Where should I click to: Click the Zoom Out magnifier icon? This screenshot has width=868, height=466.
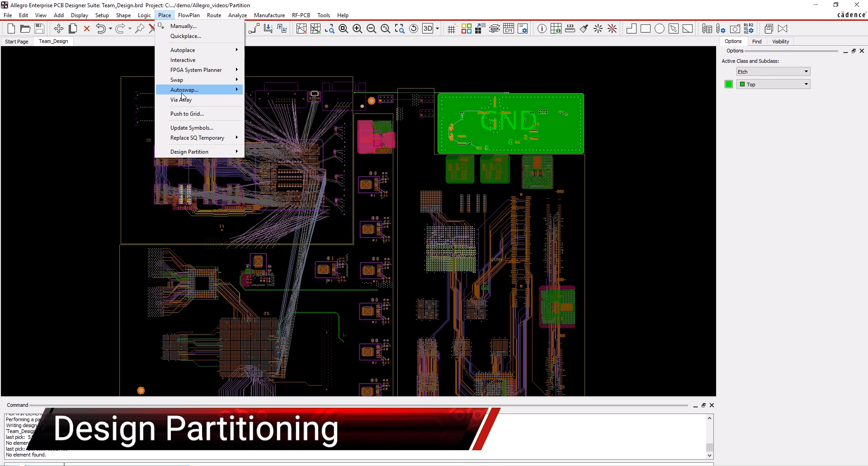(371, 29)
